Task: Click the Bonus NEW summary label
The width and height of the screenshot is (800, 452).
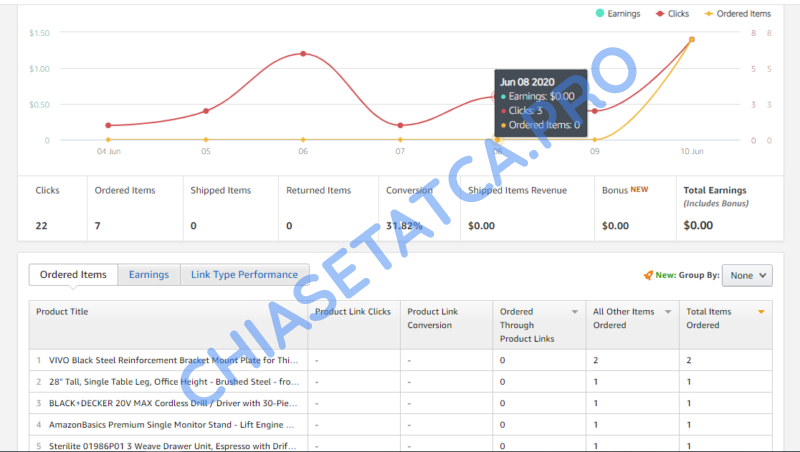Action: [x=625, y=190]
